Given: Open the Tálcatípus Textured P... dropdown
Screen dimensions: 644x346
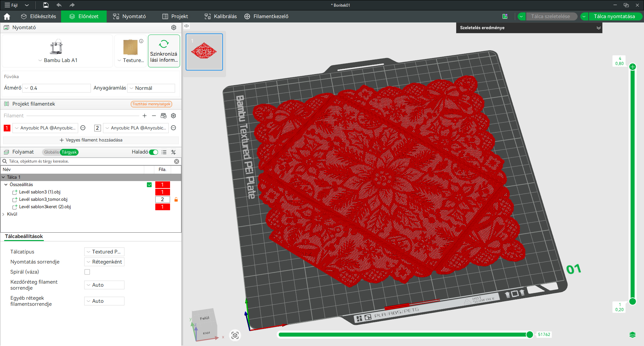Looking at the screenshot, I should coord(104,252).
